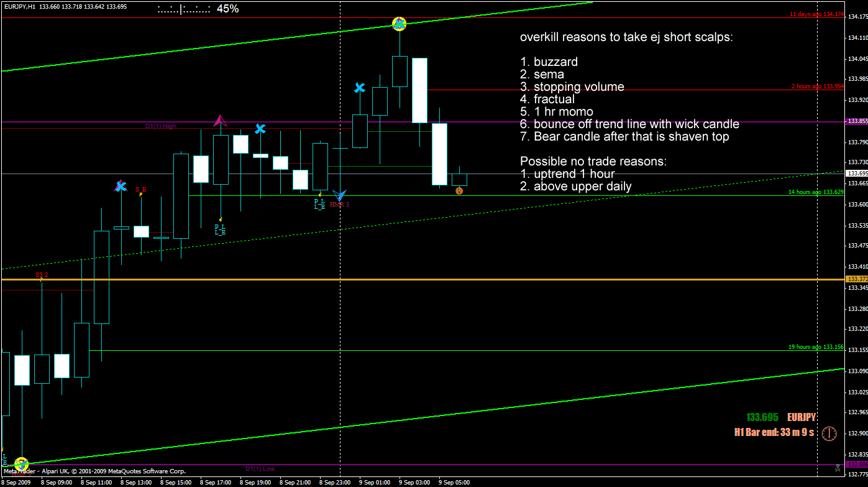This screenshot has width=868, height=487.
Task: Click the '4. fractual' annotation line
Action: pyautogui.click(x=547, y=99)
